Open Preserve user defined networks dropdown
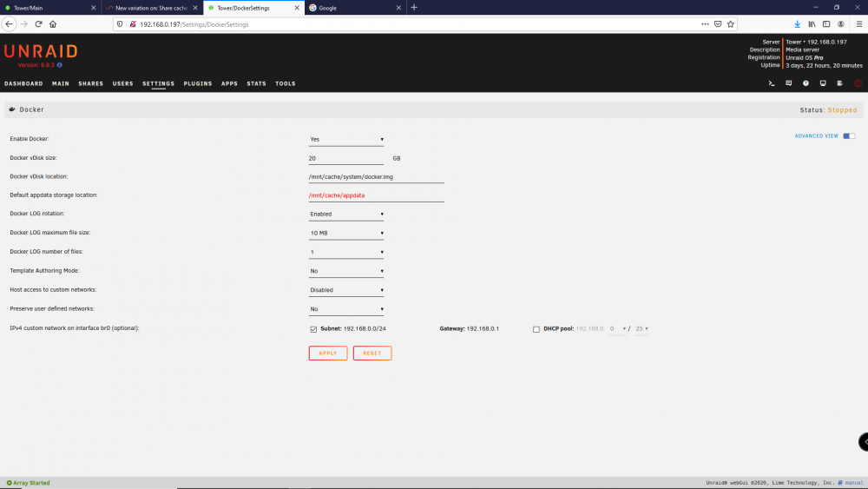This screenshot has width=868, height=489. (346, 309)
